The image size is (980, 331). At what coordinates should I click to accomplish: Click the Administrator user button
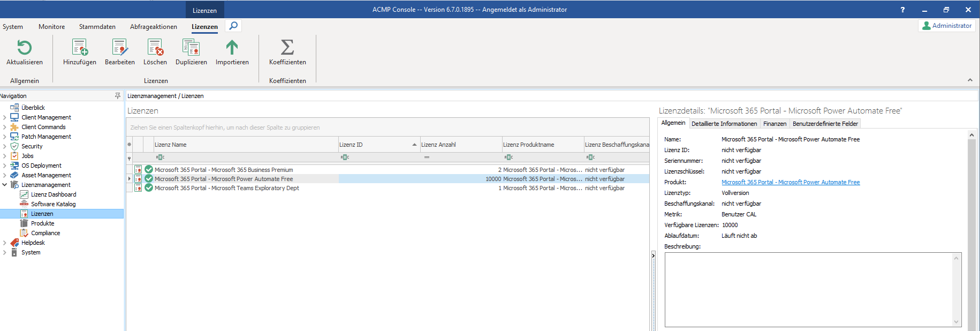coord(946,26)
